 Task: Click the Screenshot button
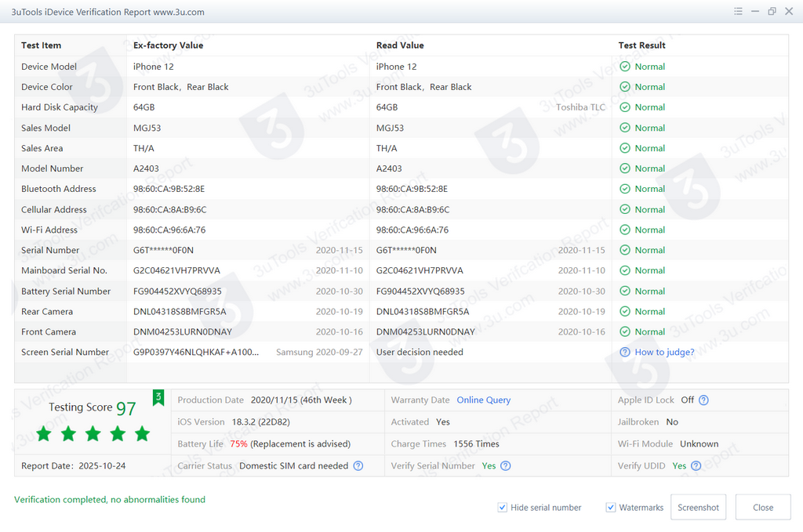tap(698, 508)
